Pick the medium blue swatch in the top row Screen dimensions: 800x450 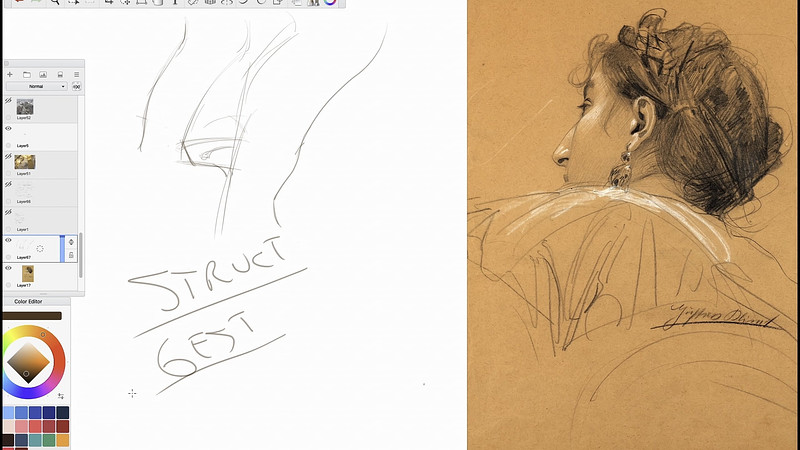click(x=21, y=412)
